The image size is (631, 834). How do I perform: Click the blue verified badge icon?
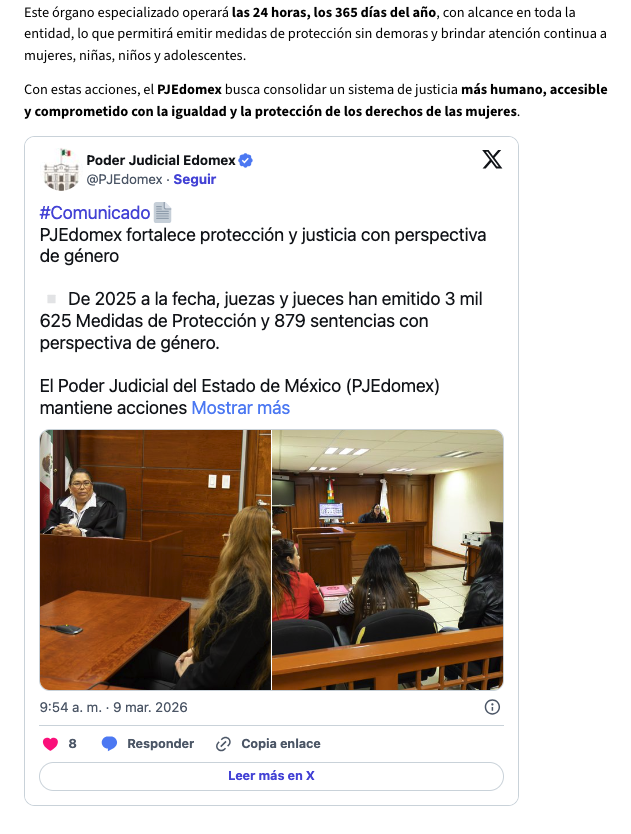245,160
